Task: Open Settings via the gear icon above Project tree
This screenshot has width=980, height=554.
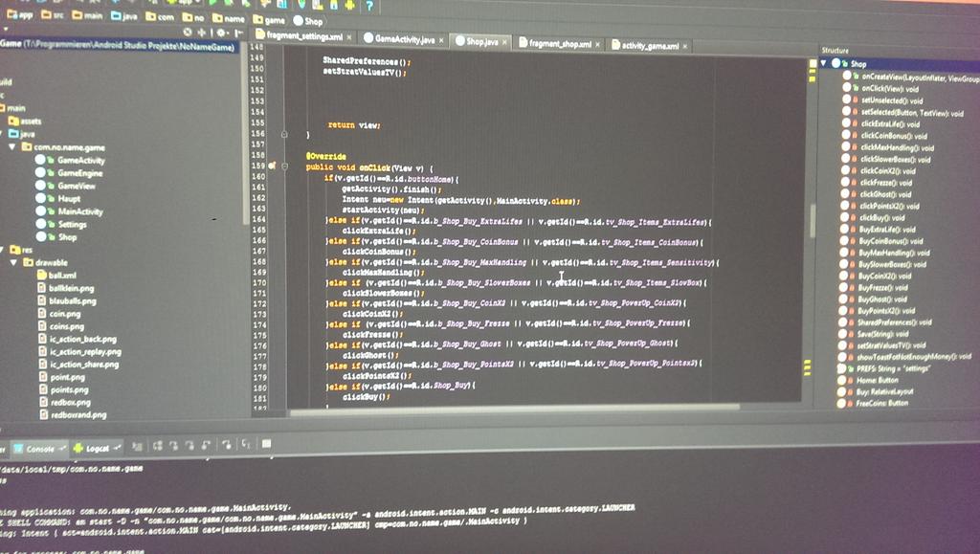Action: point(221,32)
